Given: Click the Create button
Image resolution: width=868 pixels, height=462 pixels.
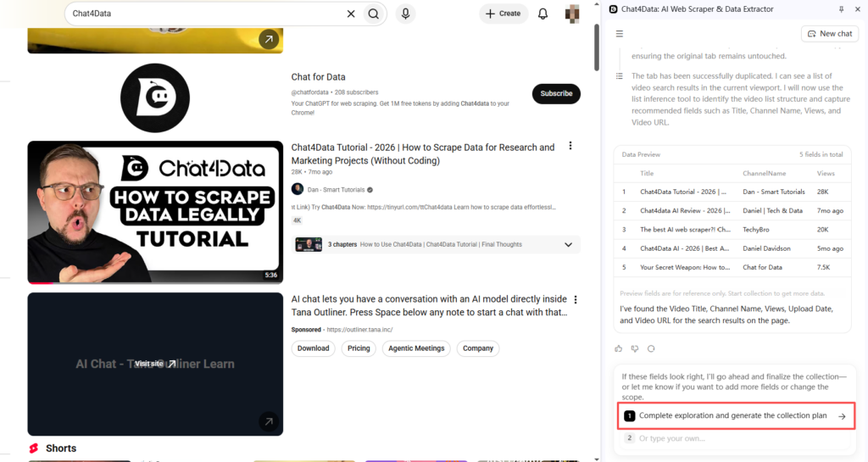Looking at the screenshot, I should (504, 14).
